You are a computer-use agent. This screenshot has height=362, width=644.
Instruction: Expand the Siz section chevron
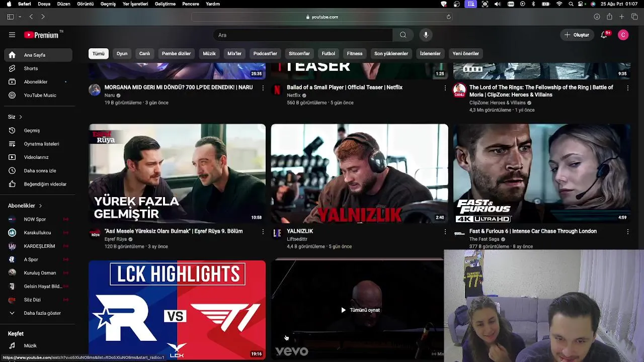coord(21,117)
